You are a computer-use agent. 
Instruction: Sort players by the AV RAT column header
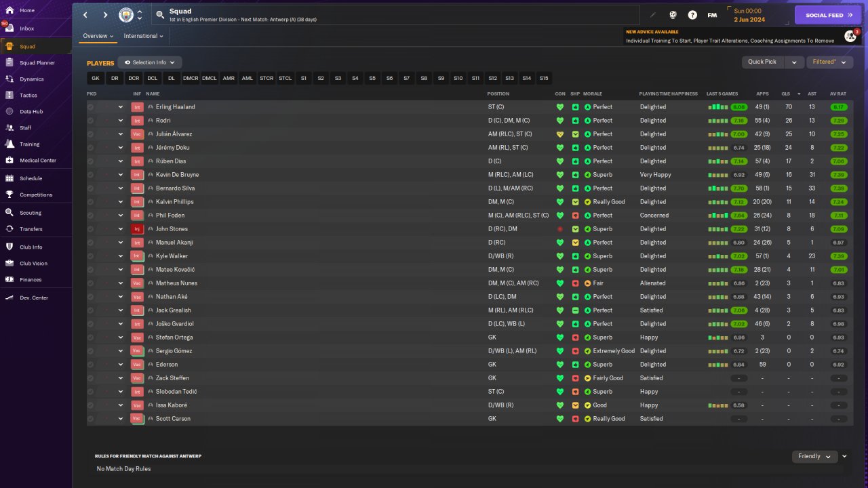pyautogui.click(x=838, y=94)
